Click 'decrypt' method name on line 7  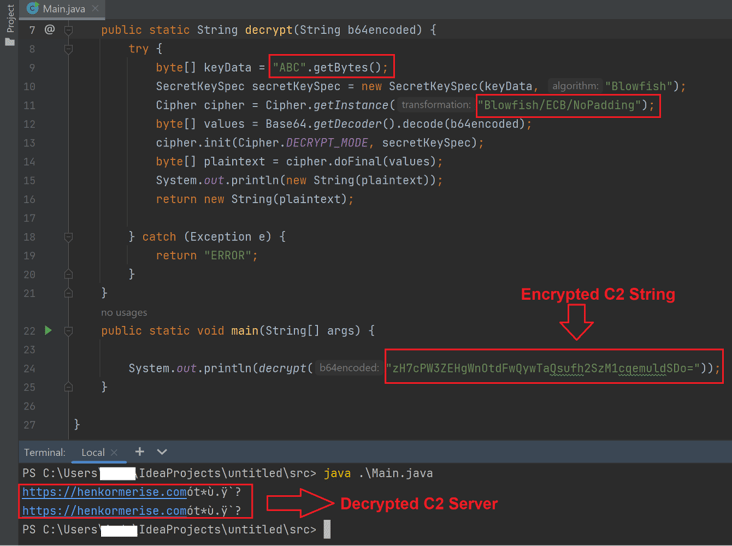[269, 30]
